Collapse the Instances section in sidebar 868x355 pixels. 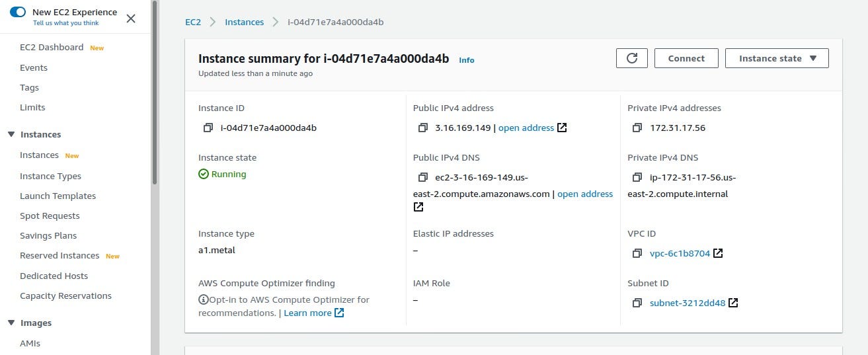point(11,134)
